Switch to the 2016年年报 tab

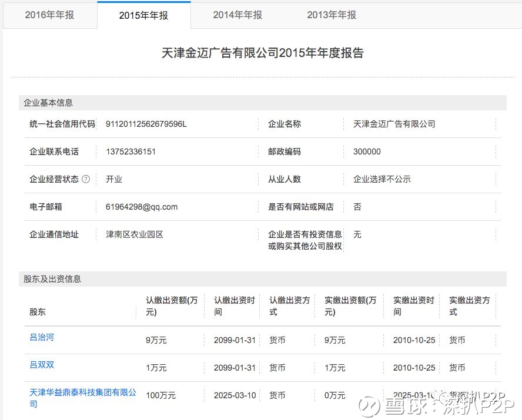coord(50,14)
